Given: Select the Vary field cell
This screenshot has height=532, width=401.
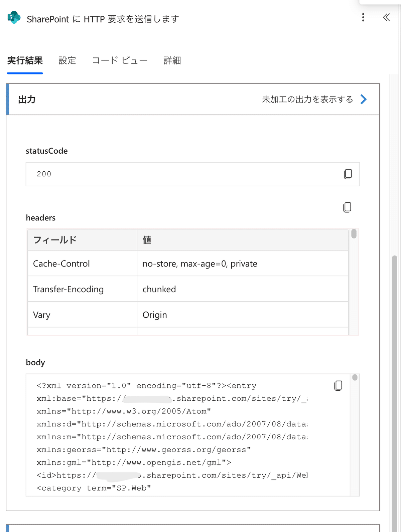Looking at the screenshot, I should click(82, 315).
